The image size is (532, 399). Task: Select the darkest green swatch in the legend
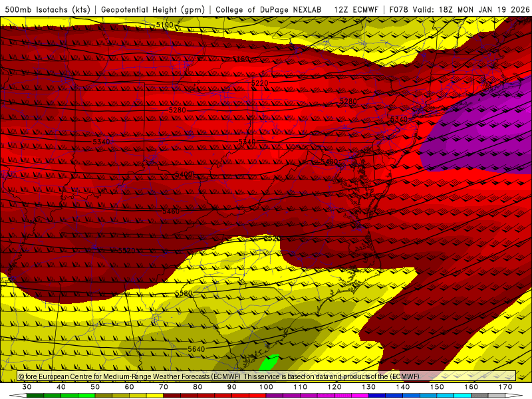(x=35, y=396)
